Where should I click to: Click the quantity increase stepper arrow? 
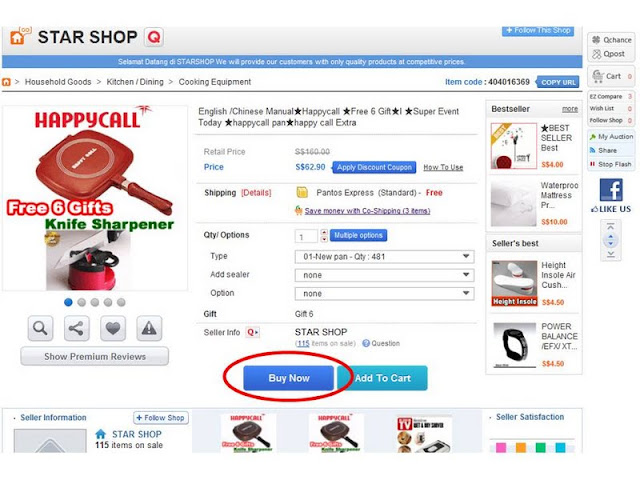click(324, 232)
